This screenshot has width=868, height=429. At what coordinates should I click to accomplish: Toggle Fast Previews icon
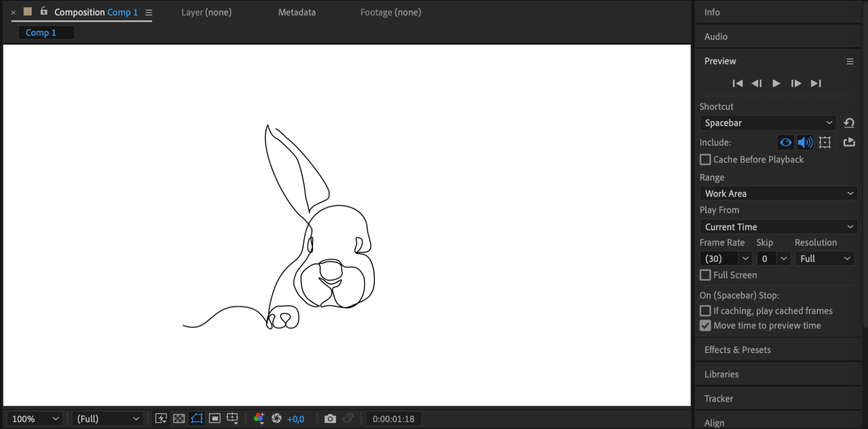[x=161, y=418]
